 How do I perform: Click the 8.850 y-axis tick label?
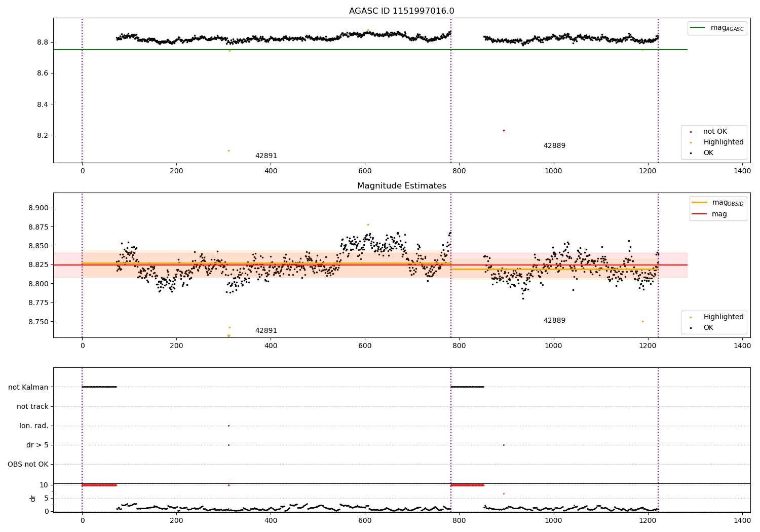(39, 246)
